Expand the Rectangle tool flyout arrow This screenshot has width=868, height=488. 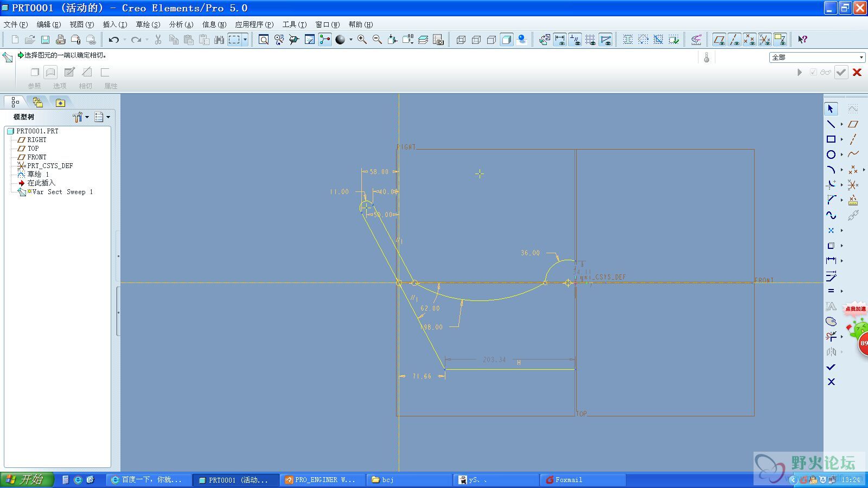842,139
